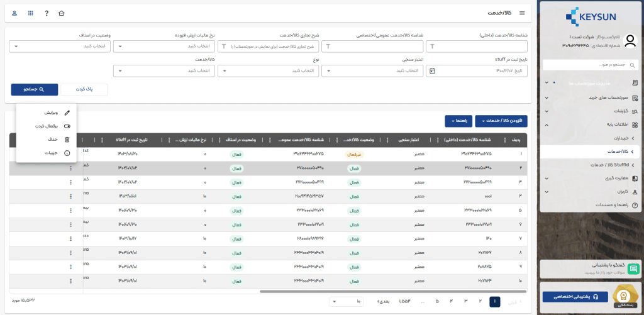
Task: Open the help question mark icon
Action: 47,13
